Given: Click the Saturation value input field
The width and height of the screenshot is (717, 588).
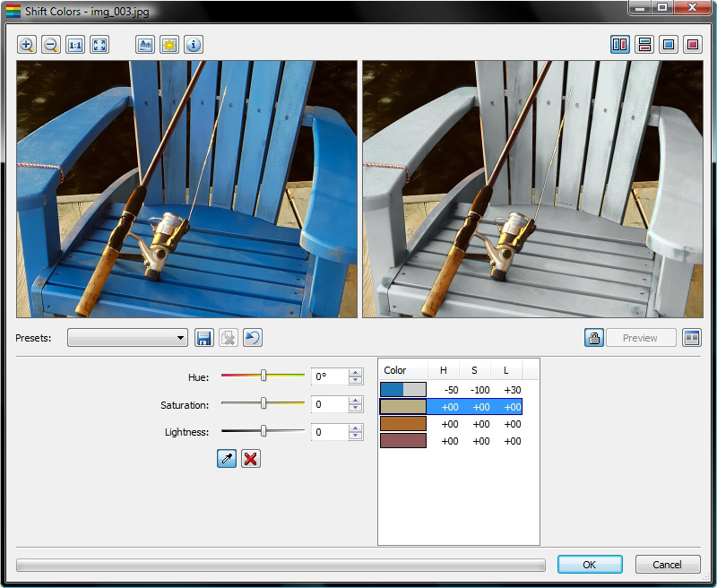Looking at the screenshot, I should pyautogui.click(x=328, y=405).
